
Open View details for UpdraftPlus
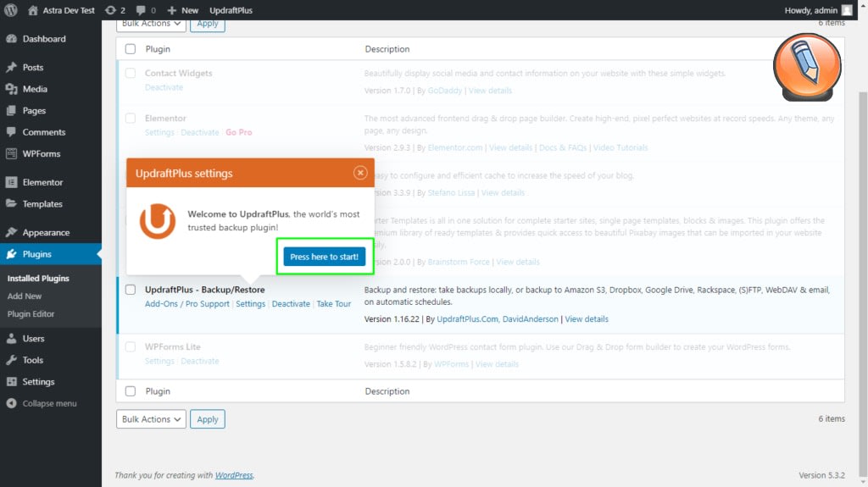587,318
